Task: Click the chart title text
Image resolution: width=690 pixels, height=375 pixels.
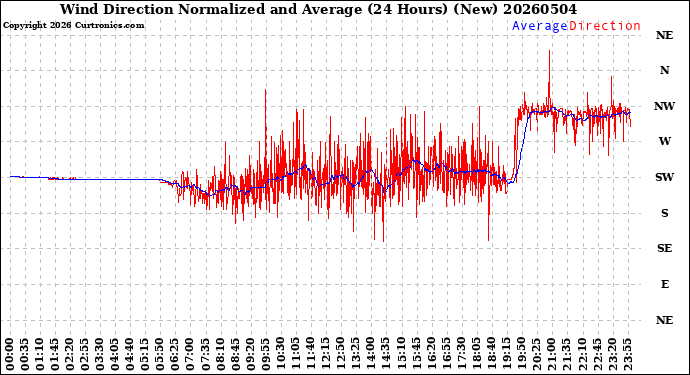Action: click(318, 9)
